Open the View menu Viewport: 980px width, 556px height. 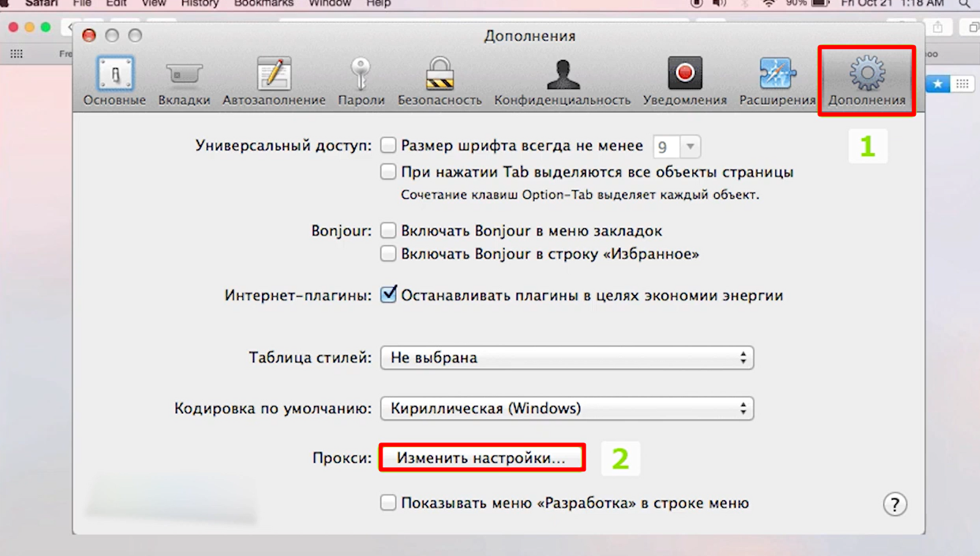pyautogui.click(x=154, y=3)
